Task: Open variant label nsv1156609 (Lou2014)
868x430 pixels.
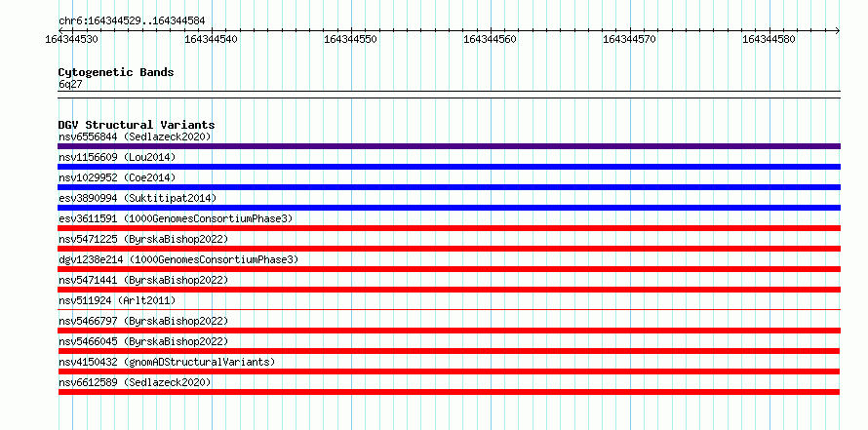Action: tap(117, 157)
